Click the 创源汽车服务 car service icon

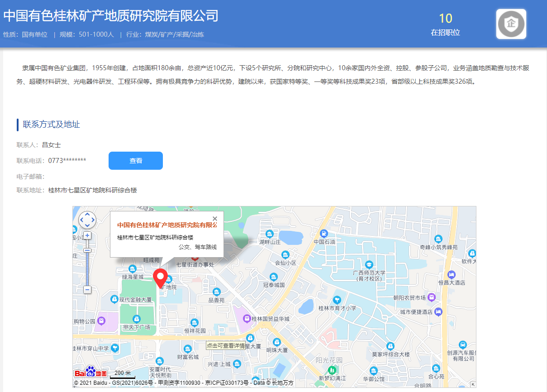tap(462, 345)
